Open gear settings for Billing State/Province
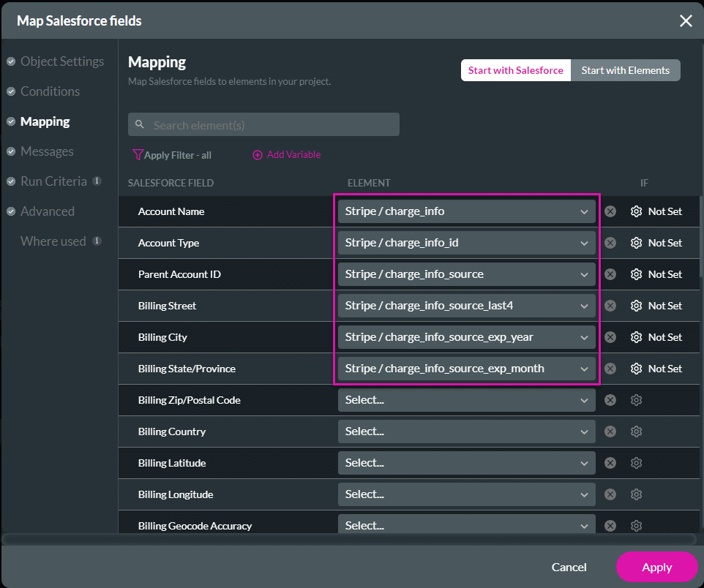The width and height of the screenshot is (704, 588). point(636,369)
